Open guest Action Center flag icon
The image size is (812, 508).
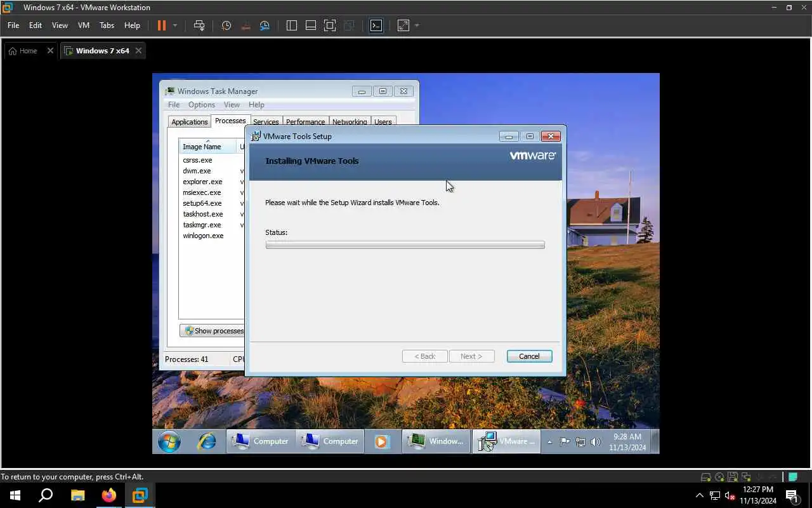click(565, 442)
